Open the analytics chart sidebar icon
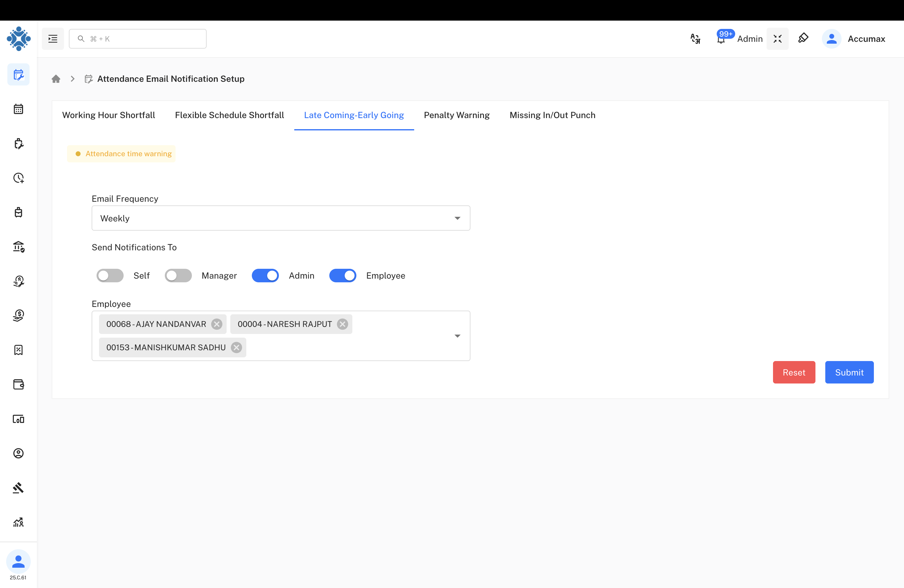Screen dimensions: 904x588 tap(18, 522)
